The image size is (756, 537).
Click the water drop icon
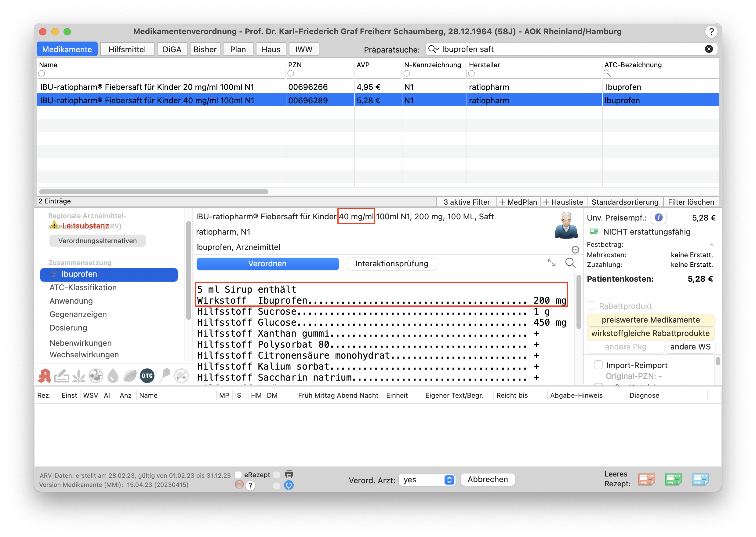click(x=113, y=376)
